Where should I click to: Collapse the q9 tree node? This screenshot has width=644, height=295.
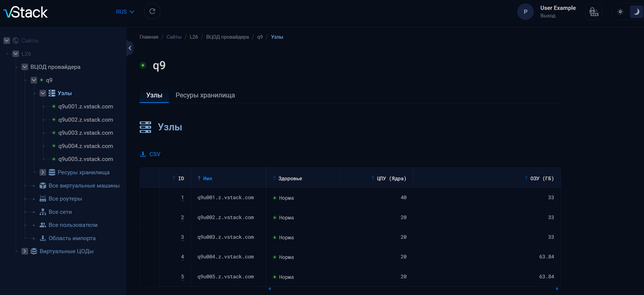point(34,80)
